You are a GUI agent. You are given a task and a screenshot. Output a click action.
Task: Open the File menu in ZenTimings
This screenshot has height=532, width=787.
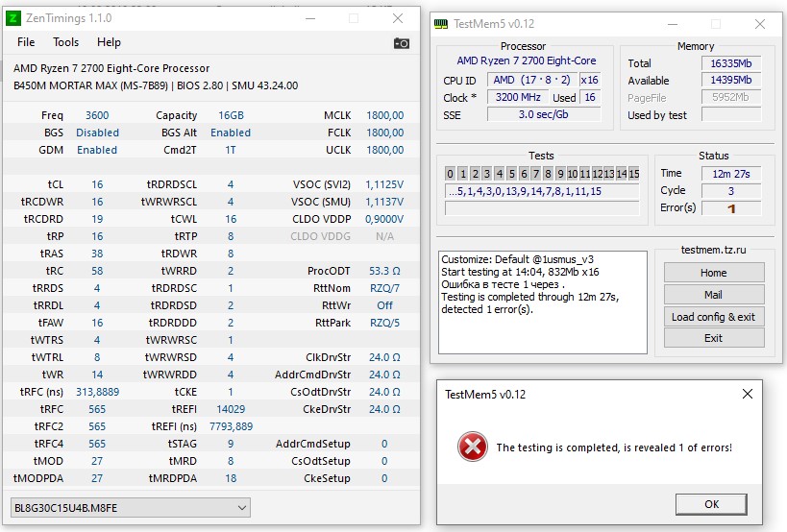click(26, 42)
